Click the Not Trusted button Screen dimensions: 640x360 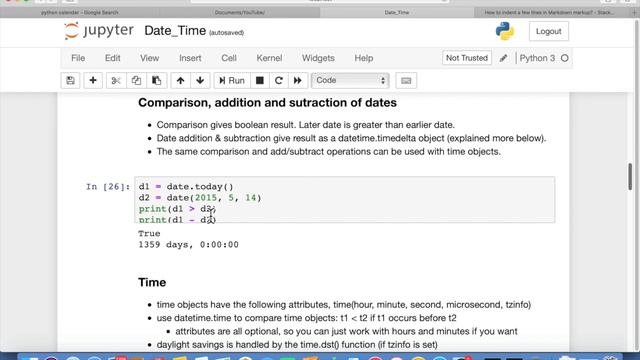click(467, 58)
